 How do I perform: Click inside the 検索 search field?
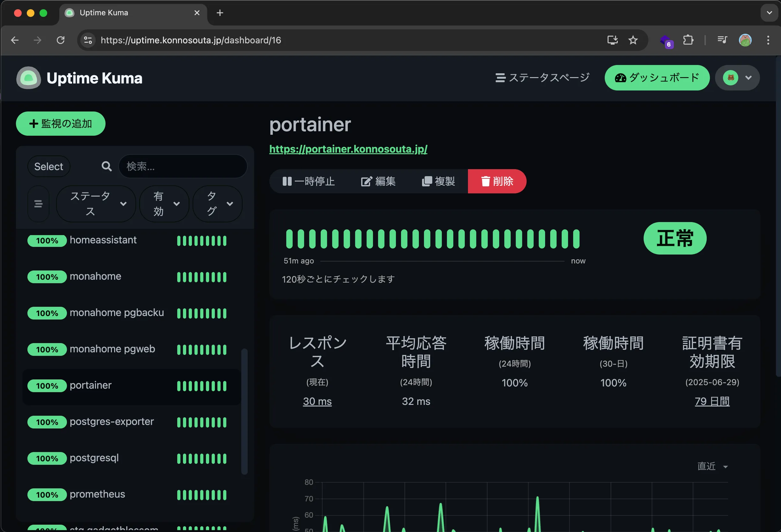[183, 166]
